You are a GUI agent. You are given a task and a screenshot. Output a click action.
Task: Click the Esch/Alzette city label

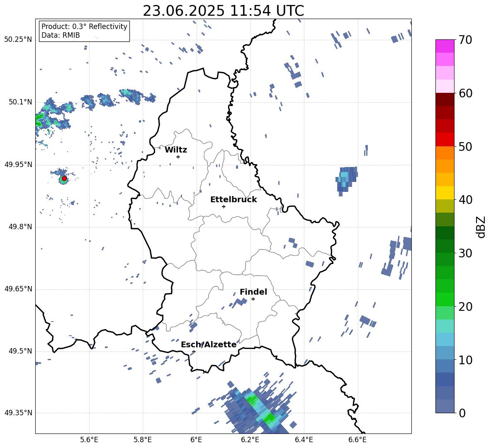pos(209,344)
